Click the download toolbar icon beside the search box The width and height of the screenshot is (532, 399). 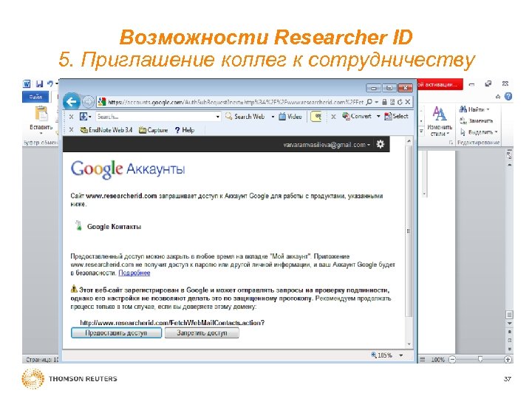pos(83,117)
